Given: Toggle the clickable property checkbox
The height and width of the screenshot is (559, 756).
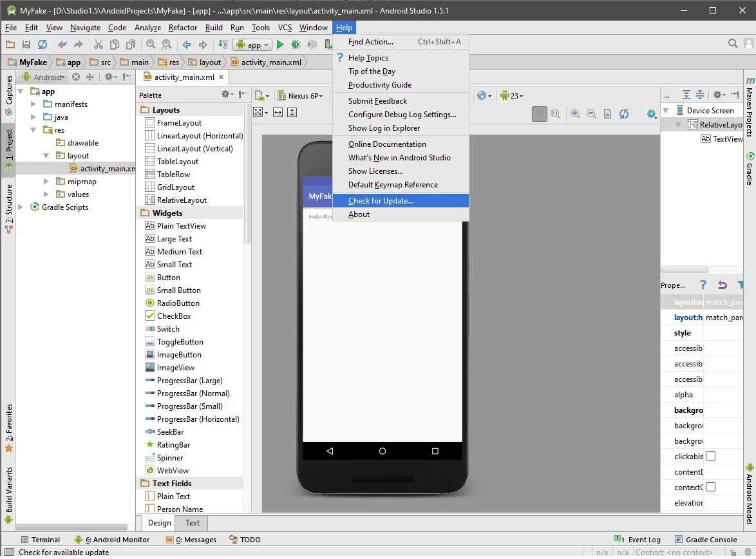Looking at the screenshot, I should (710, 457).
